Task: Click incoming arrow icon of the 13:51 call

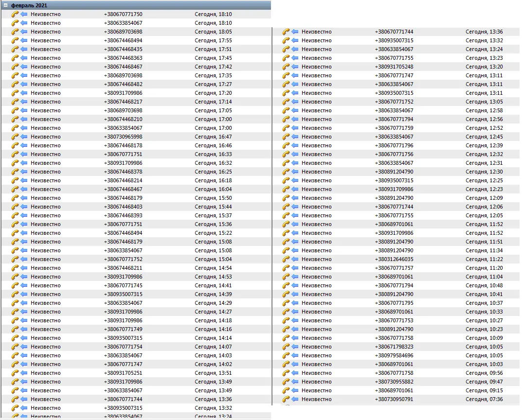Action: pos(24,373)
